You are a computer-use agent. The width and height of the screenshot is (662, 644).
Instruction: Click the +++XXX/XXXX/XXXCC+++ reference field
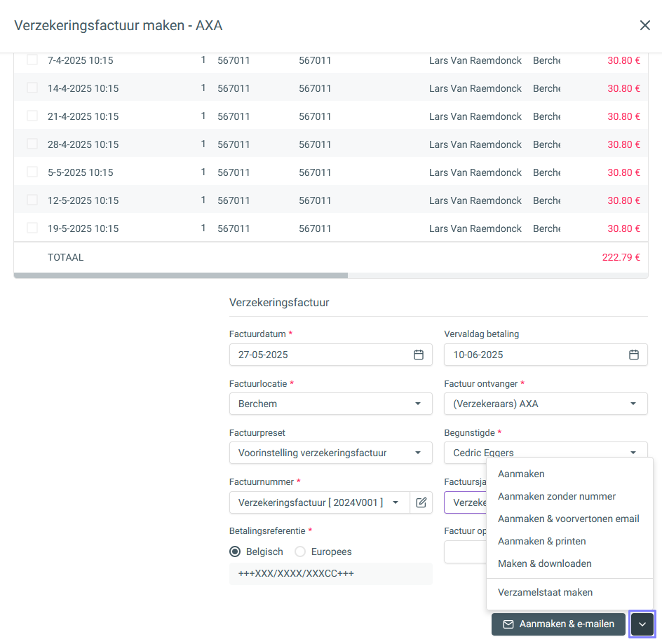330,573
